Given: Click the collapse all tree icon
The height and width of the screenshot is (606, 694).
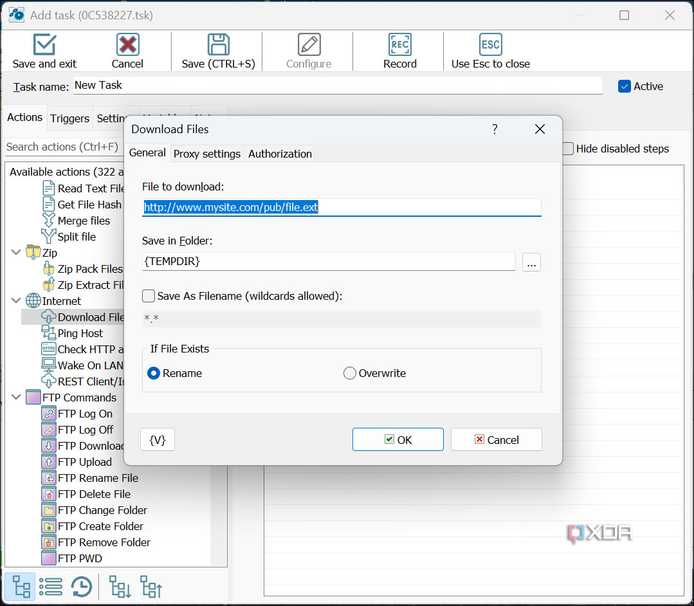Looking at the screenshot, I should pos(151,587).
